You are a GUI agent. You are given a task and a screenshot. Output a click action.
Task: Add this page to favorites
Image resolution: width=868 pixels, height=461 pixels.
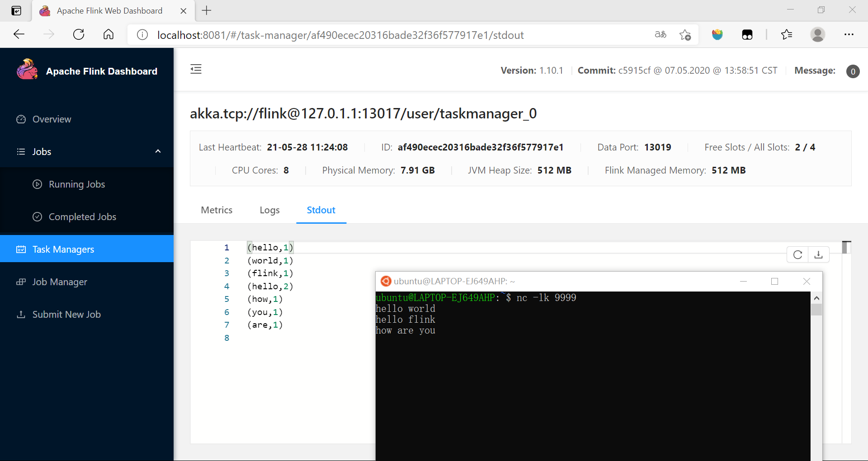click(x=685, y=34)
